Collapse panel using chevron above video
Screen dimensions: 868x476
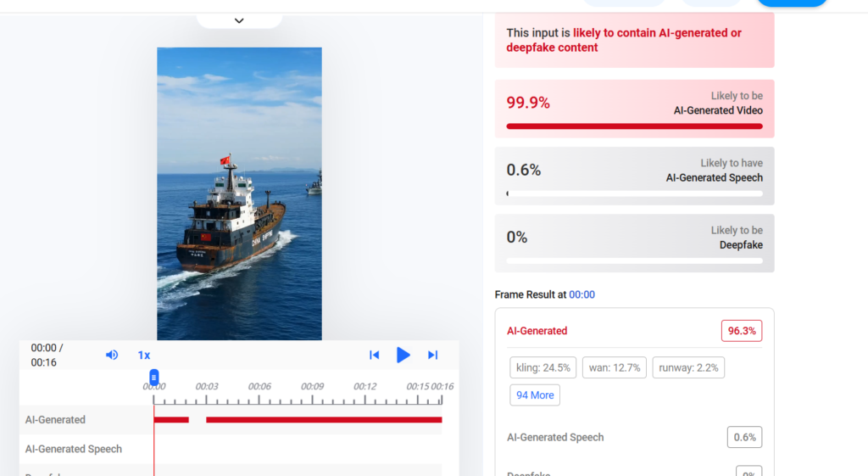(239, 20)
